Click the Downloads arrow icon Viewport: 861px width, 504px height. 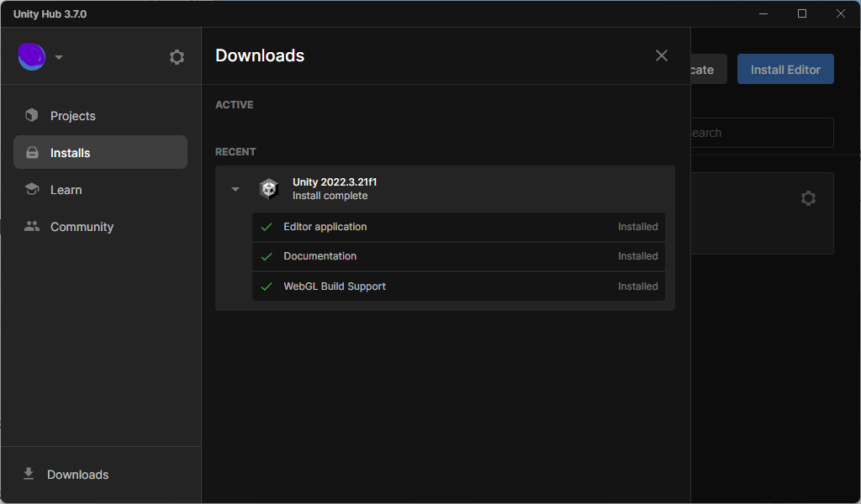tap(29, 474)
